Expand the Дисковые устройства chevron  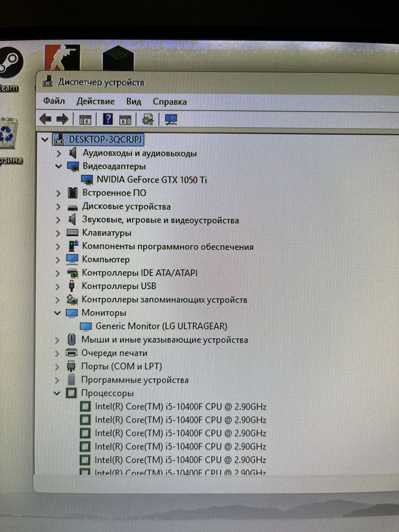point(58,206)
